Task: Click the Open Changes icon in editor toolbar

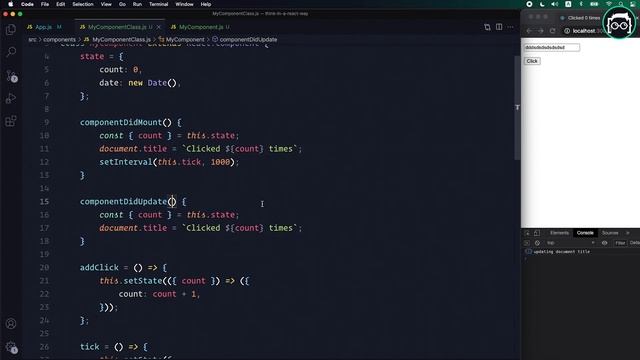Action: tap(487, 27)
